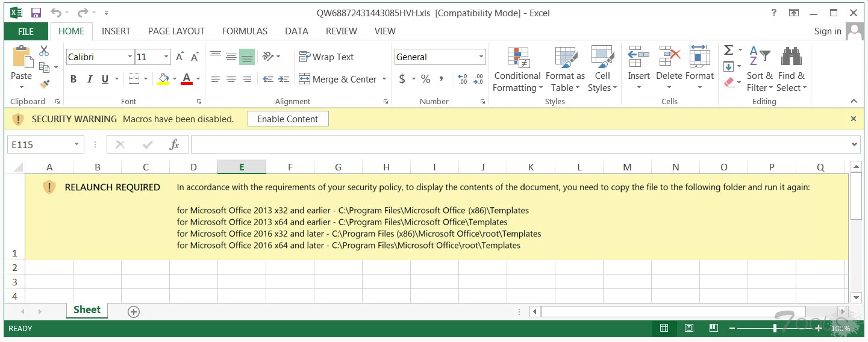Add a new sheet with plus icon
This screenshot has width=868, height=342.
(x=134, y=311)
